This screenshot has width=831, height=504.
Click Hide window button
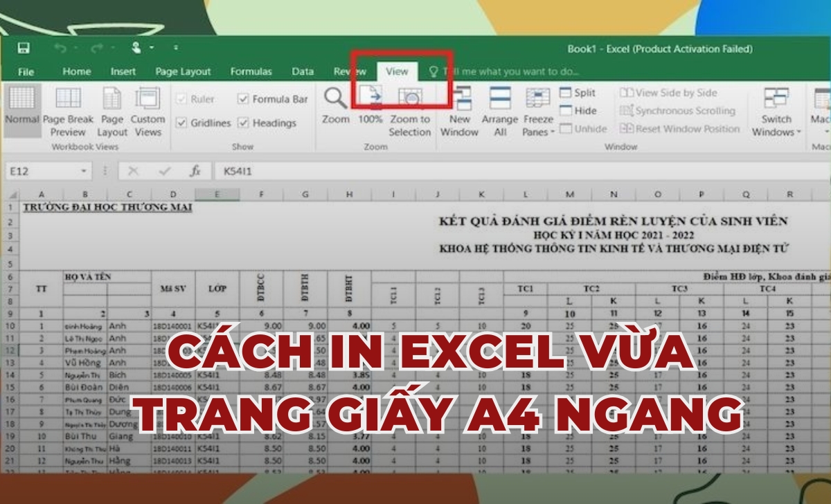point(578,111)
